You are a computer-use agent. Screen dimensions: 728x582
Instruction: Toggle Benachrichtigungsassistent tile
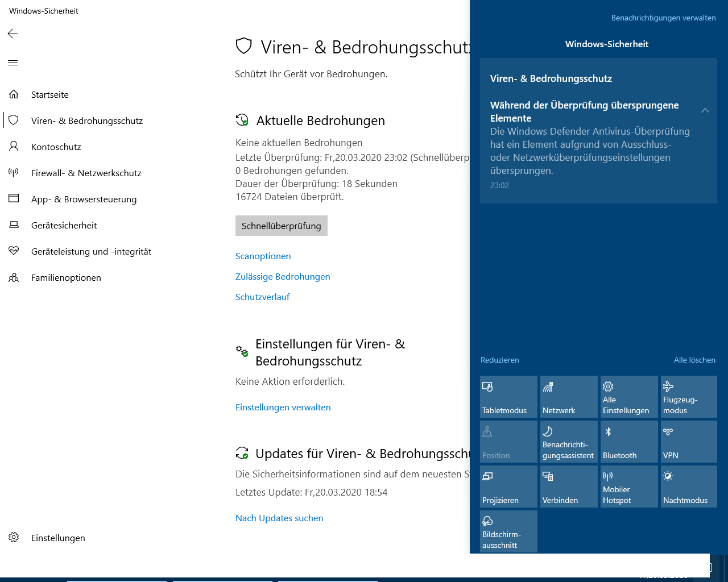tap(569, 442)
